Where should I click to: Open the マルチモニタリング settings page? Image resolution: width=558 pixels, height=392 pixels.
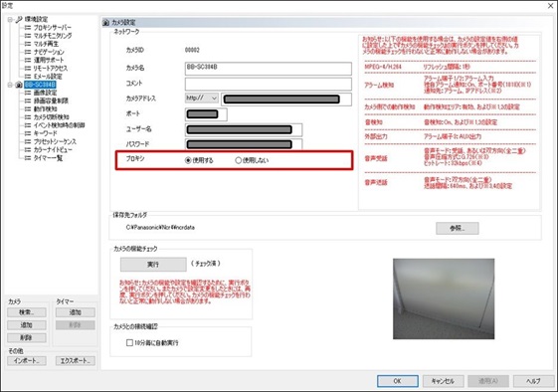pyautogui.click(x=53, y=36)
